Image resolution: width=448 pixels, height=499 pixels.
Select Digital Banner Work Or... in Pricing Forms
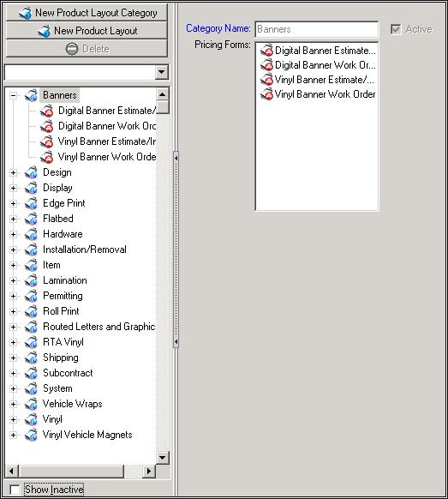pos(318,65)
